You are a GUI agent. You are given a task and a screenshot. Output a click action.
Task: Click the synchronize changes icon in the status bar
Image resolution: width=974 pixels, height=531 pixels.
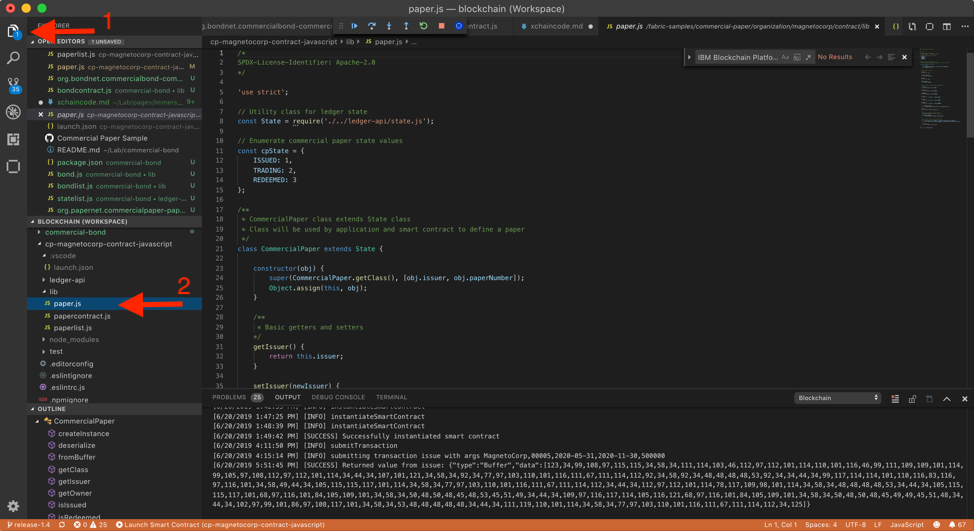(61, 525)
